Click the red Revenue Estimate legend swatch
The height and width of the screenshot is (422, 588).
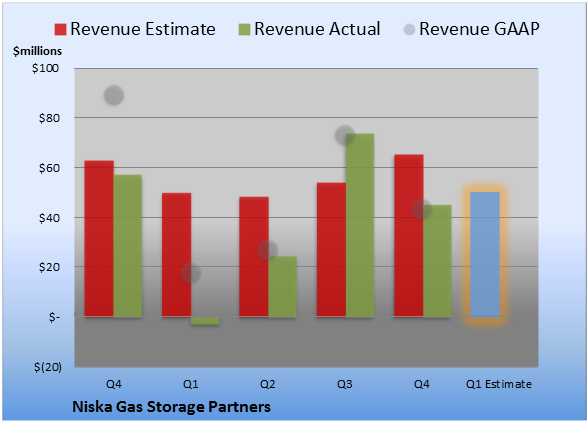[60, 30]
